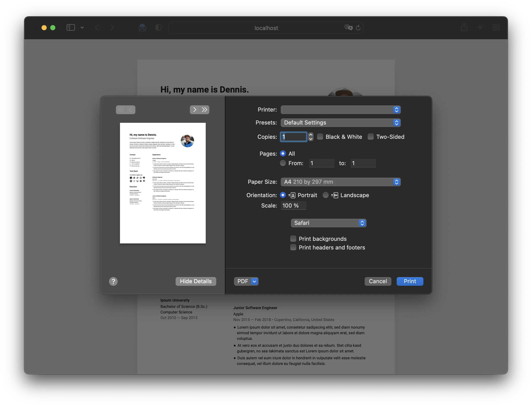Image resolution: width=532 pixels, height=406 pixels.
Task: Go back with the toolbar arrow
Action: click(x=97, y=27)
